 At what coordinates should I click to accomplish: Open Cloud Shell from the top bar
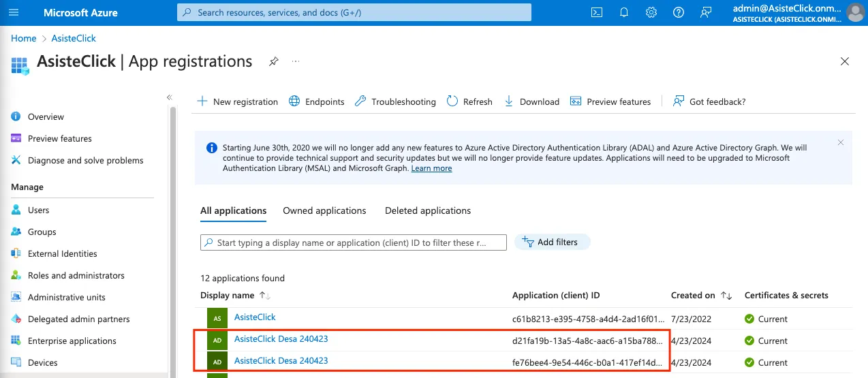[x=596, y=12]
